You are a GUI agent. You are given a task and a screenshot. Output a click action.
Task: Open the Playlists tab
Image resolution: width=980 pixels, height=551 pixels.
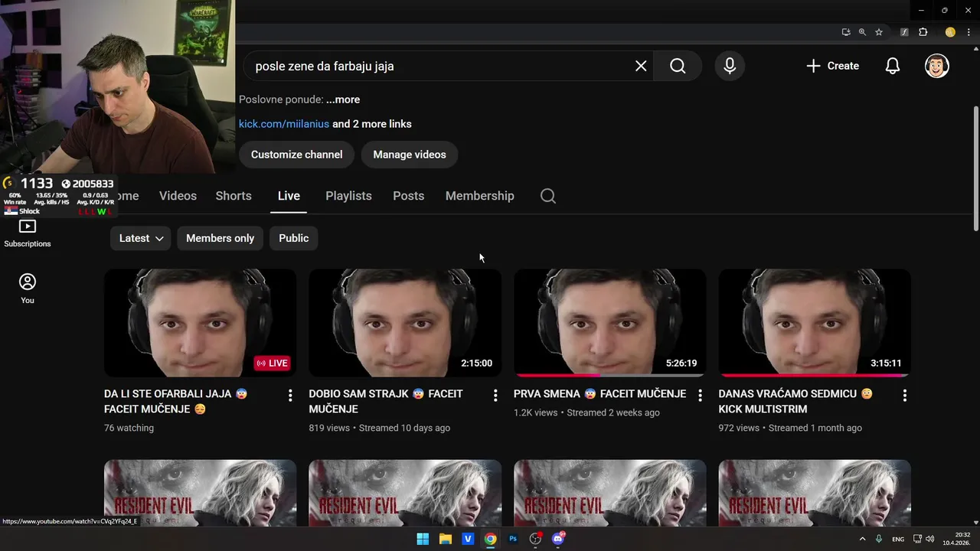coord(348,196)
